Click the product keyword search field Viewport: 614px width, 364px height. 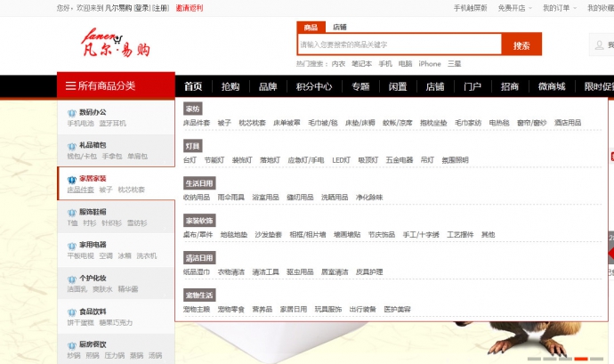tap(400, 44)
